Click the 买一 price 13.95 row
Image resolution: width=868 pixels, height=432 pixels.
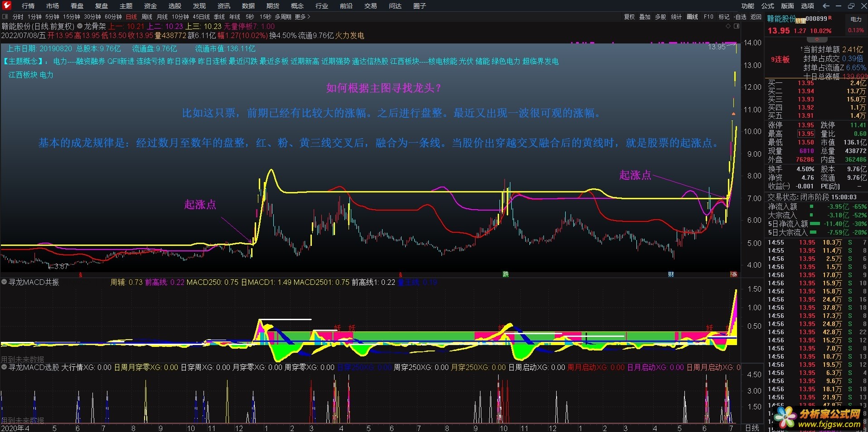click(816, 83)
